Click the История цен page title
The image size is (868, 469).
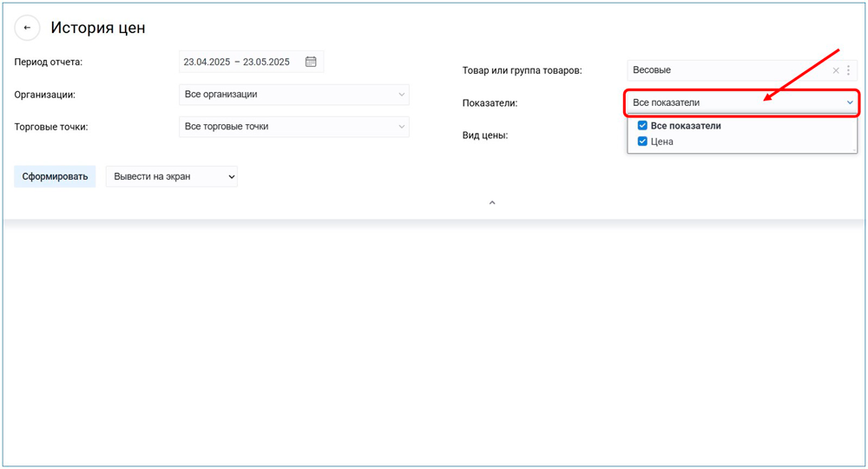[x=98, y=28]
